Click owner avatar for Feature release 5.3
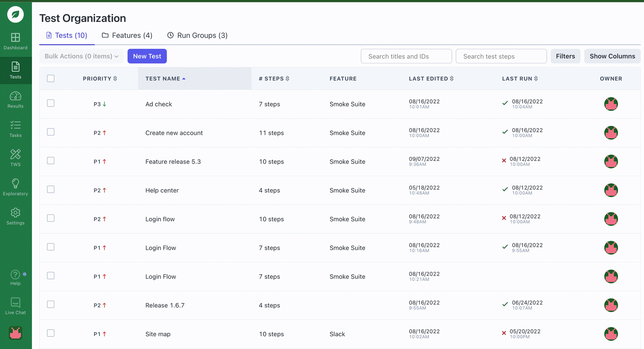This screenshot has height=349, width=644. [611, 161]
